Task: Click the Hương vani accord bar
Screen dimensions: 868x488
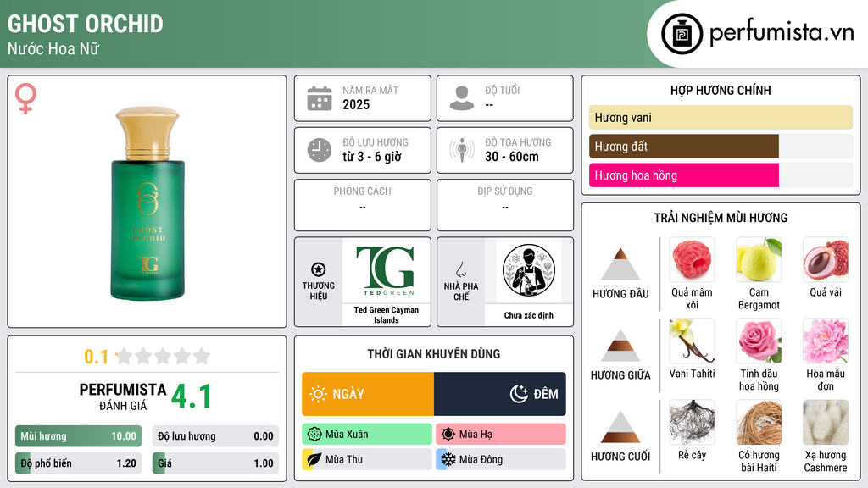Action: point(721,117)
